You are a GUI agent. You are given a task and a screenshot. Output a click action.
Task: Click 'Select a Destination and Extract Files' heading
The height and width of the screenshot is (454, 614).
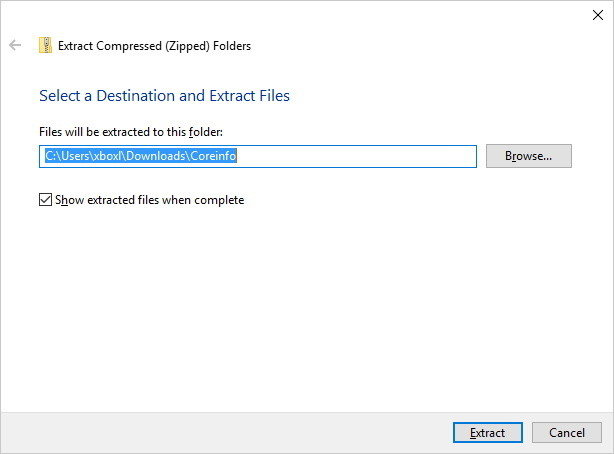164,96
